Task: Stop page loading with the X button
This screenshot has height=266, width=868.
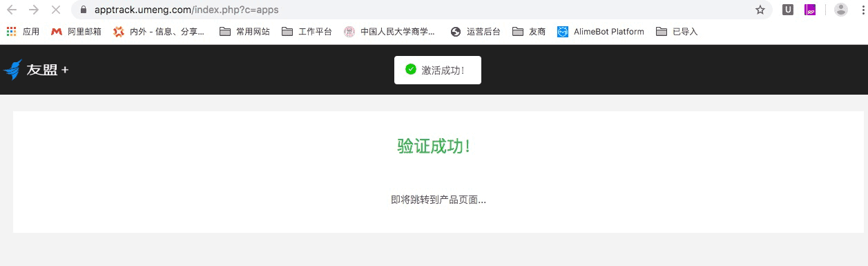Action: click(x=56, y=10)
